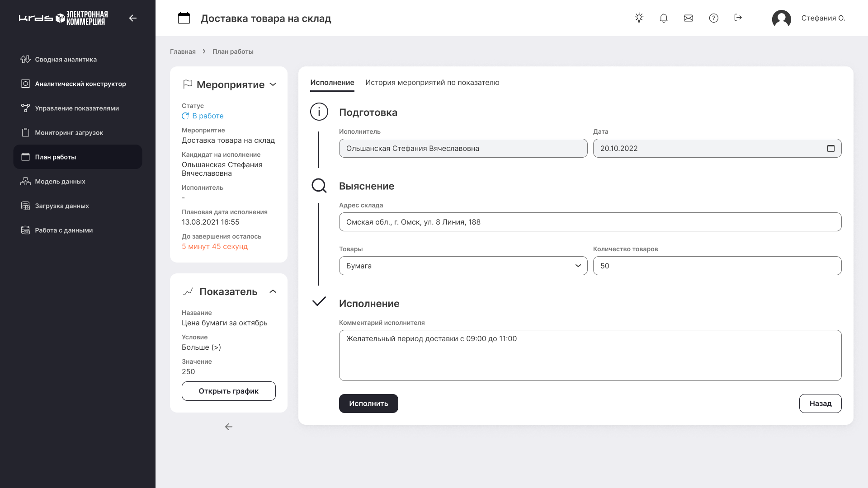
Task: Toggle the theme with the lamp icon
Action: (x=639, y=18)
